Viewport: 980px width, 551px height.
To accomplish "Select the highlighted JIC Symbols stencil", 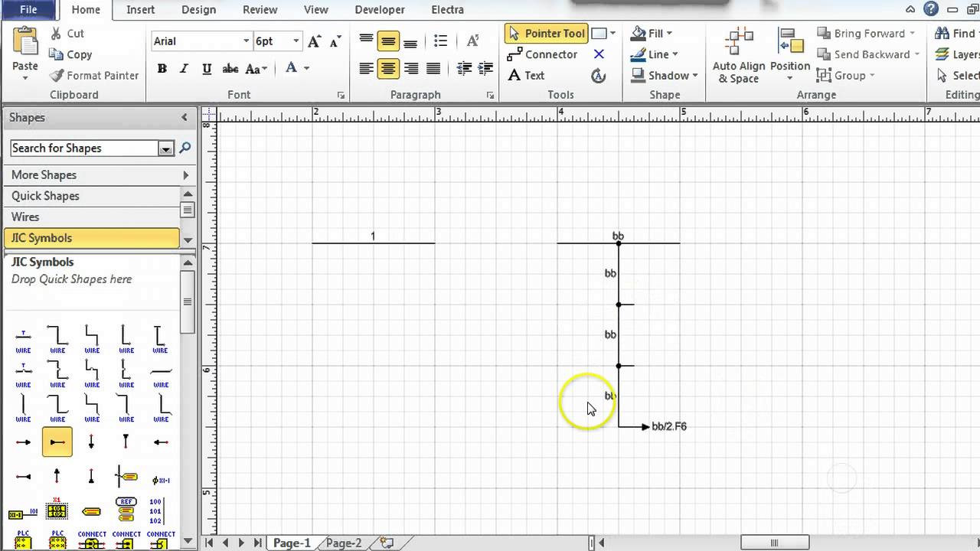I will (x=92, y=237).
